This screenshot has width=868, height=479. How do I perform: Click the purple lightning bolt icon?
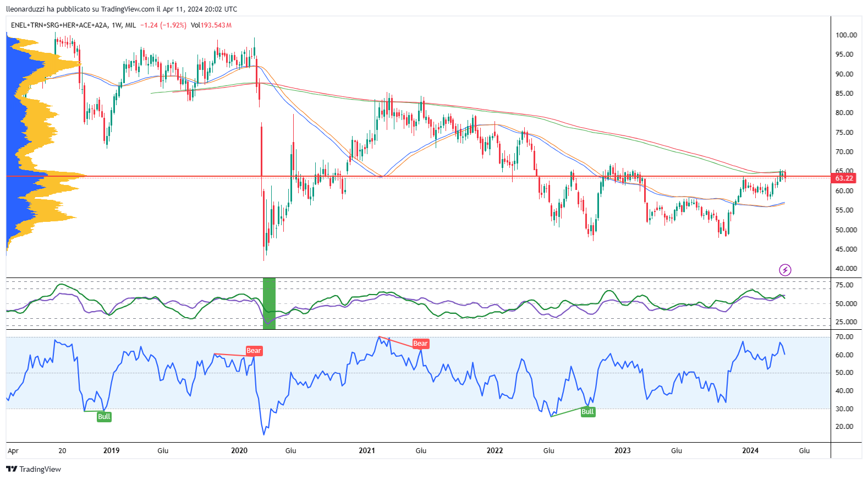tap(785, 270)
